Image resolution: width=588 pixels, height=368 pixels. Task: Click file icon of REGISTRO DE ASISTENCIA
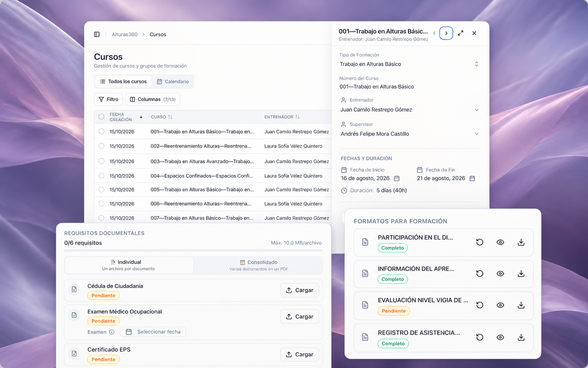point(365,337)
